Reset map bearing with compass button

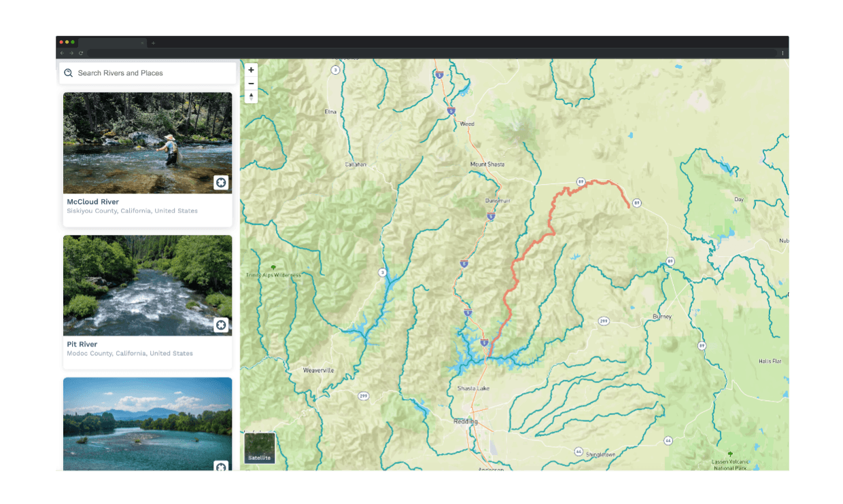coord(251,96)
